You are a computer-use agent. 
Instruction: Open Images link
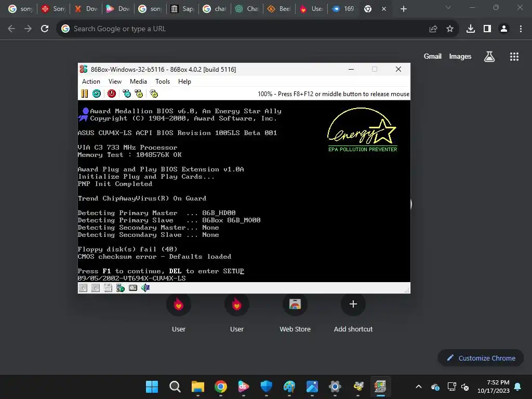point(460,56)
